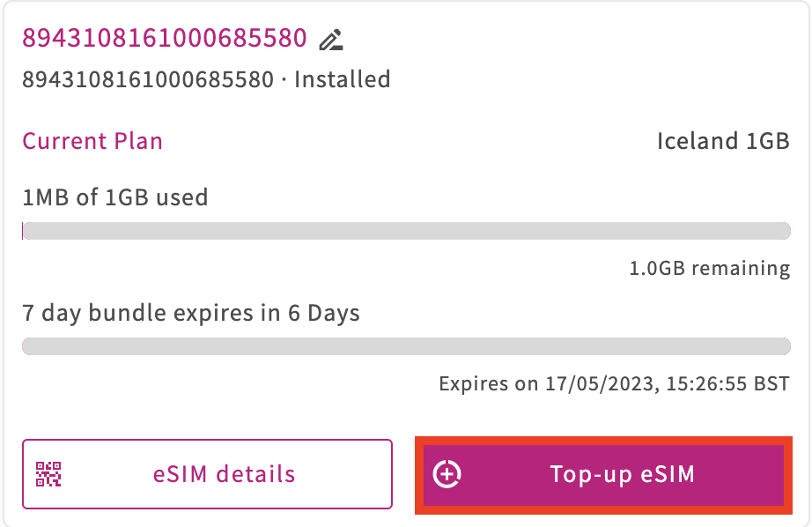Image resolution: width=812 pixels, height=527 pixels.
Task: Click the Installed status text
Action: point(343,80)
